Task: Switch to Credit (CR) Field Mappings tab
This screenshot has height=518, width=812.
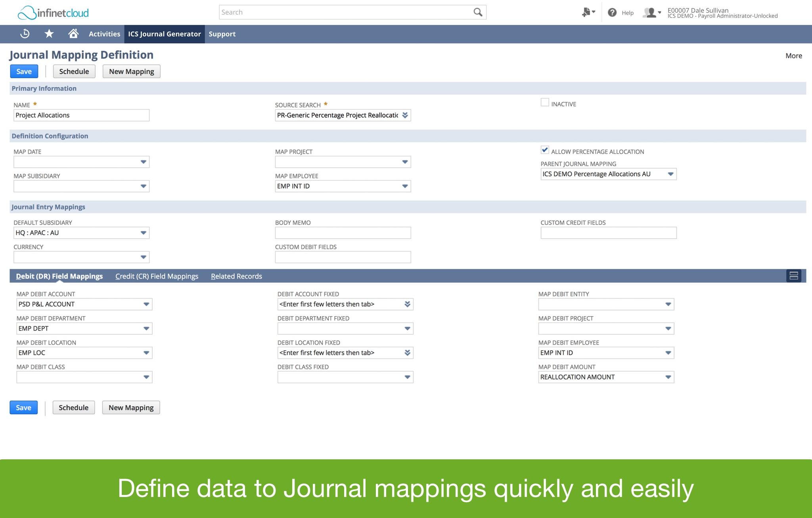Action: coord(157,276)
